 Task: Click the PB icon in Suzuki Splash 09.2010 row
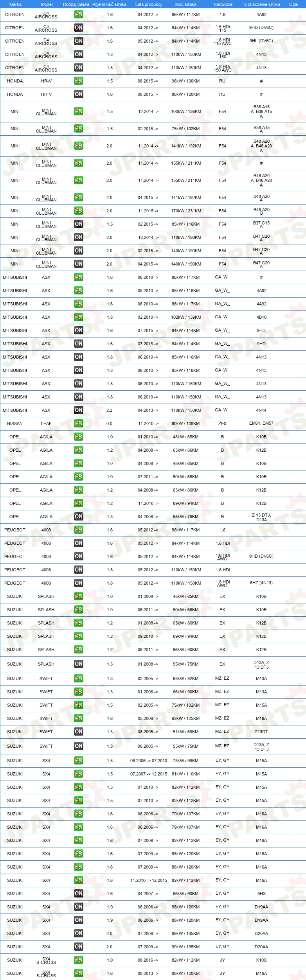tap(78, 636)
